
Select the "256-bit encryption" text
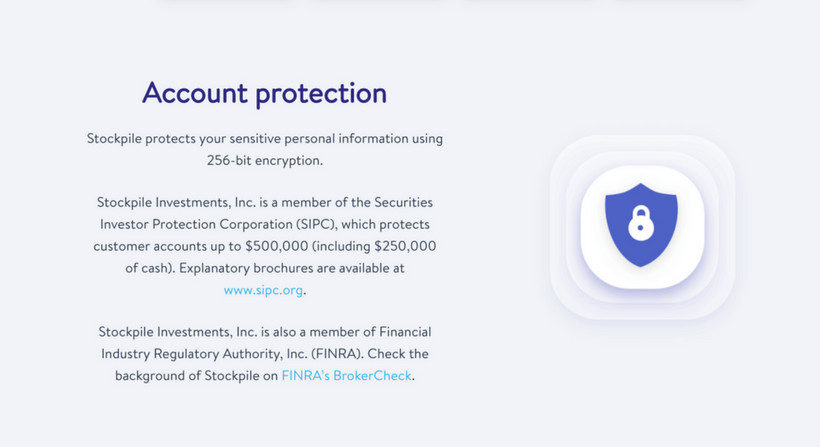(x=264, y=159)
